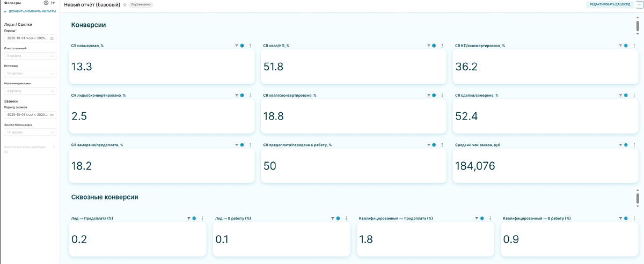Expand the Звонки Менеджера filter dropdown
The image size is (644, 264).
tap(30, 132)
